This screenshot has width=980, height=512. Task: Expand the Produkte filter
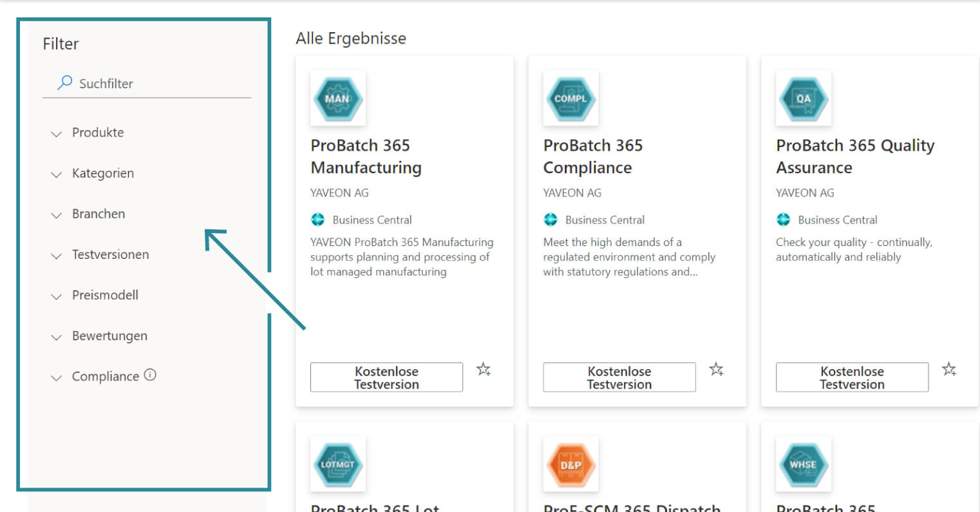pos(88,133)
